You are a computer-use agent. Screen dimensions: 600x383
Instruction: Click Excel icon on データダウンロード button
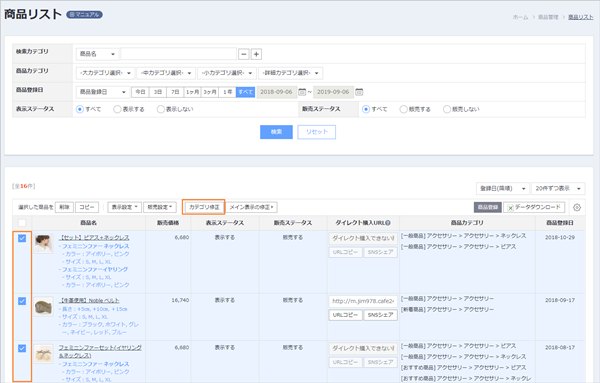pos(510,208)
